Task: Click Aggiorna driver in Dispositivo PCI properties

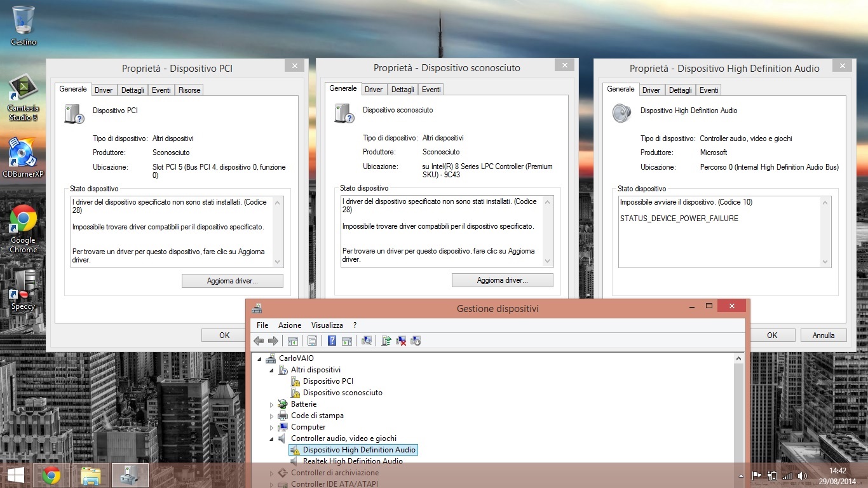Action: (233, 281)
